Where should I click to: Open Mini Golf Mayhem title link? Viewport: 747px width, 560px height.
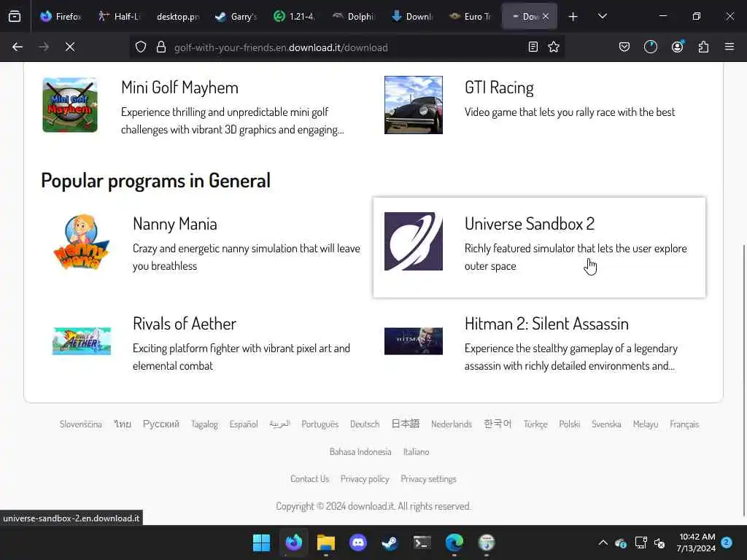[179, 87]
